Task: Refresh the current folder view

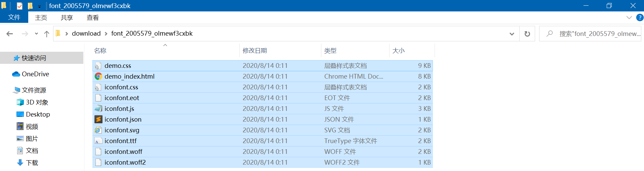Action: point(527,34)
